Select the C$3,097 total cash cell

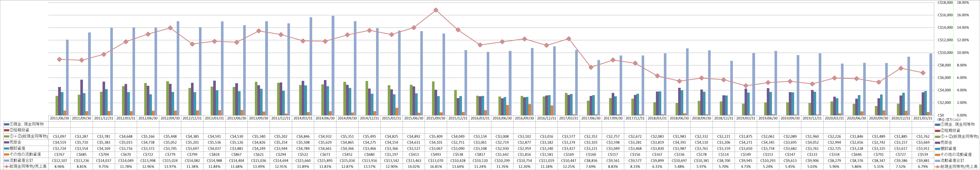coord(60,137)
